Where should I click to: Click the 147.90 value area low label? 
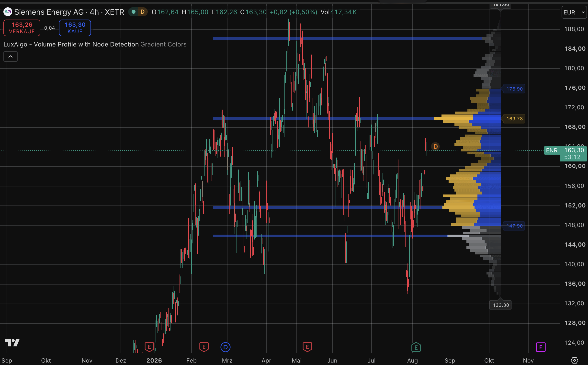[514, 226]
